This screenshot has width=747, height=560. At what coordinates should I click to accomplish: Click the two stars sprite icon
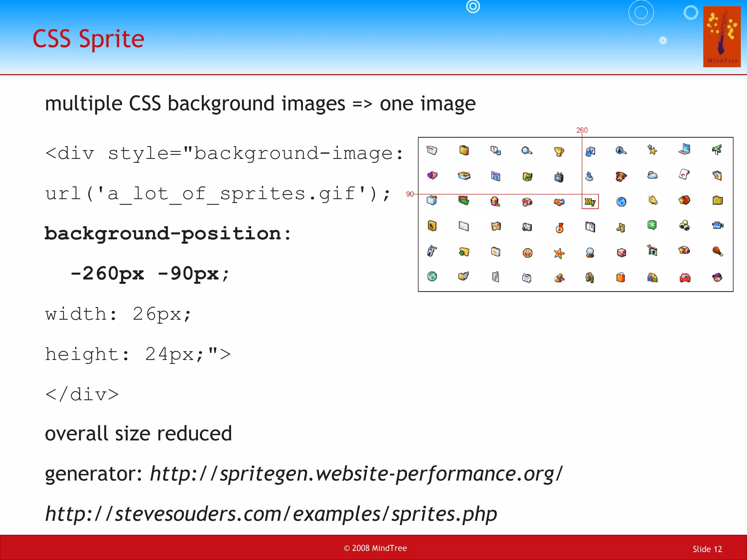pos(652,149)
